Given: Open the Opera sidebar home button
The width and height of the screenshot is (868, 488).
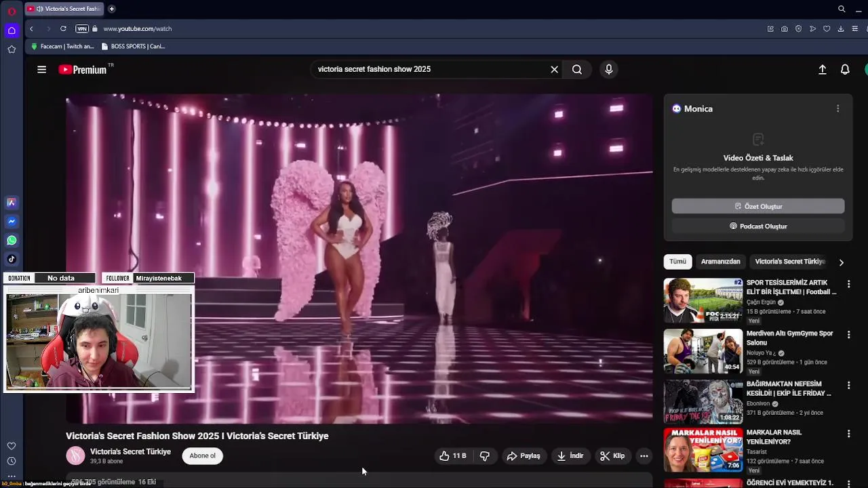Looking at the screenshot, I should point(12,30).
